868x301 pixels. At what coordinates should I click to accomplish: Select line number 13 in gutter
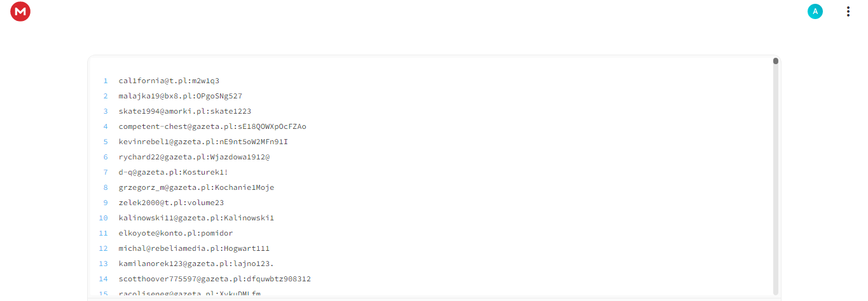(x=104, y=264)
